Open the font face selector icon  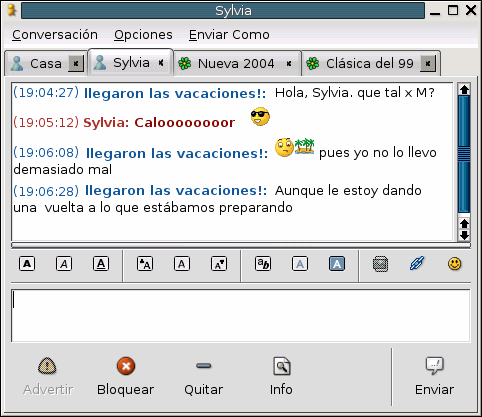coord(263,264)
